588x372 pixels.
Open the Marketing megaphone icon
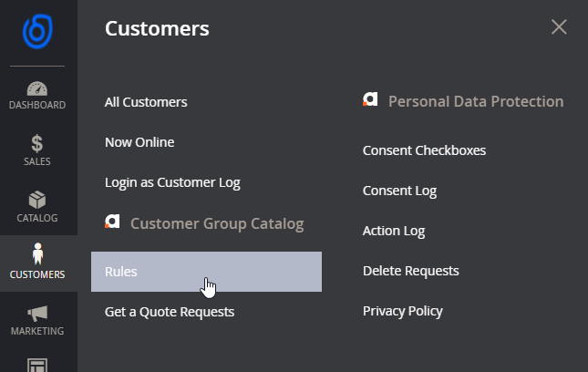coord(37,313)
